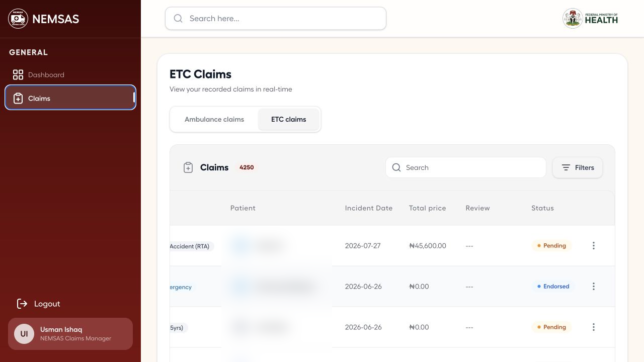The width and height of the screenshot is (644, 362).
Task: Click the Endorsed status badge
Action: click(553, 287)
